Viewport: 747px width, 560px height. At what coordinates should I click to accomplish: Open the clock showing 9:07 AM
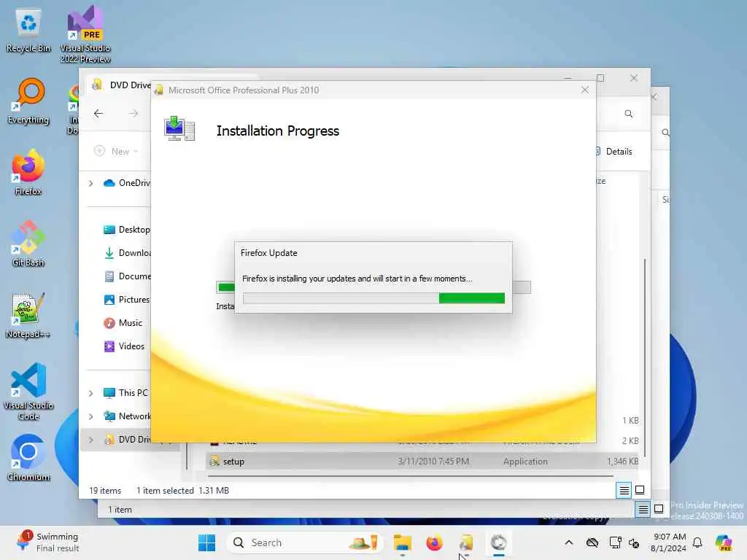coord(669,542)
